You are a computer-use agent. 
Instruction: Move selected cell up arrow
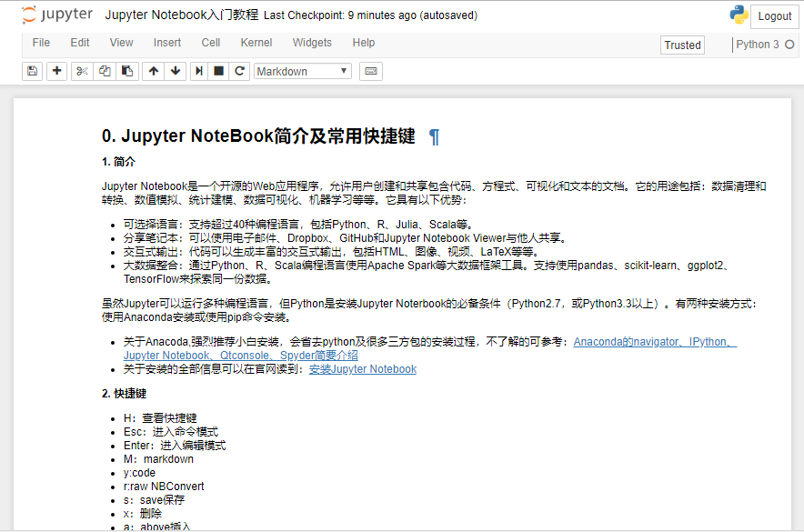tap(154, 71)
